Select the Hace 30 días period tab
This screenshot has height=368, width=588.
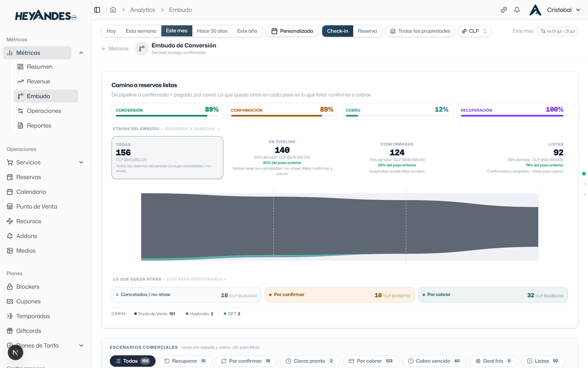tap(212, 31)
